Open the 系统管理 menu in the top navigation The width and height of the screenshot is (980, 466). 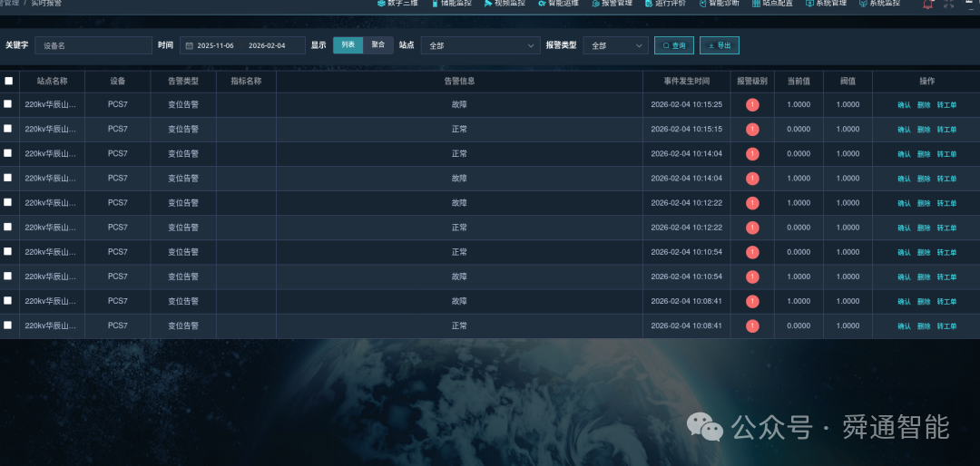pyautogui.click(x=827, y=3)
